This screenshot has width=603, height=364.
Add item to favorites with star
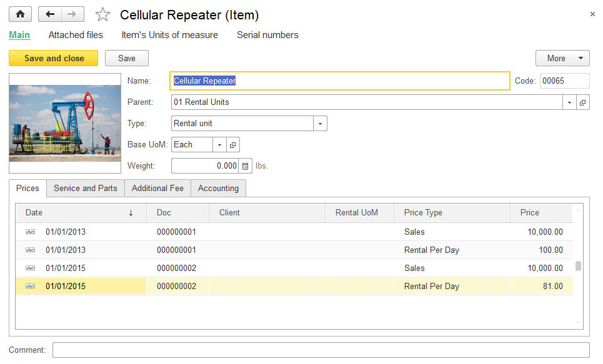tap(102, 15)
